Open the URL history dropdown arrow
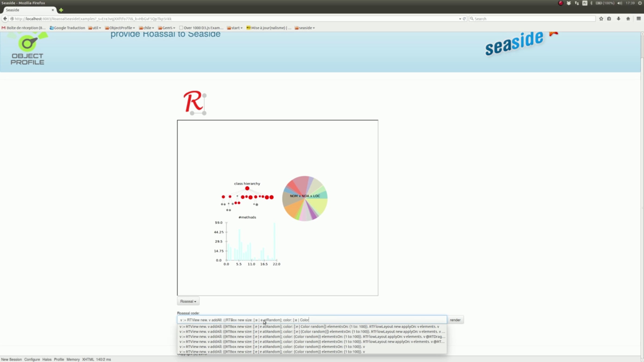The width and height of the screenshot is (644, 362). click(x=460, y=19)
